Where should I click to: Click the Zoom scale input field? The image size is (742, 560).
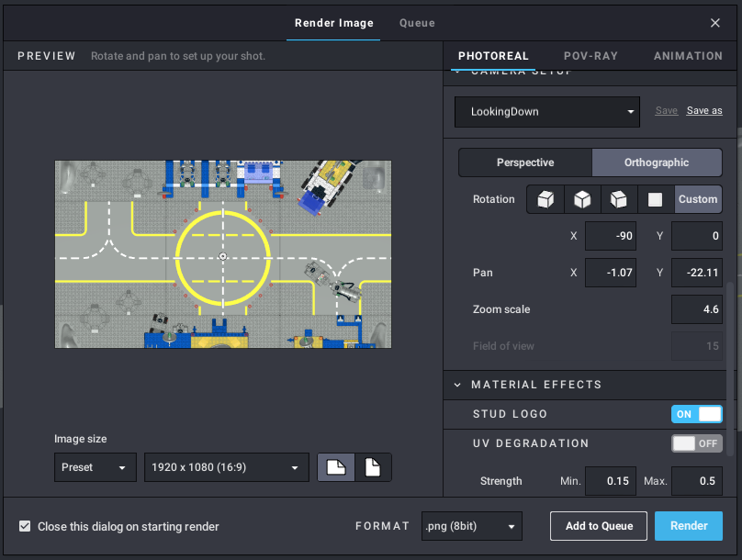(x=696, y=309)
